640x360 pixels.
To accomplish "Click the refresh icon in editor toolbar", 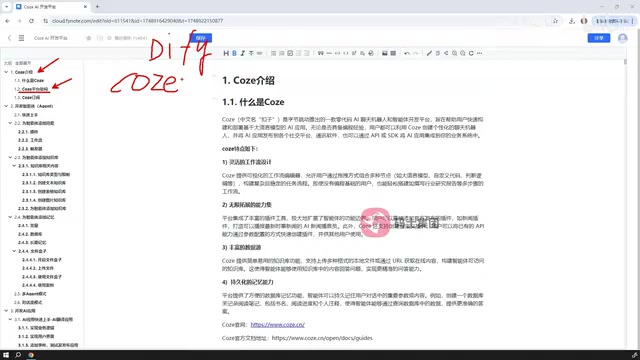I will pyautogui.click(x=471, y=53).
